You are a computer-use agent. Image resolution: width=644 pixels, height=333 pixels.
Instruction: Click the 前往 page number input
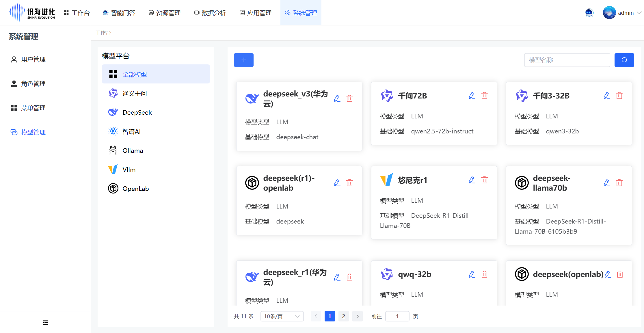click(397, 316)
